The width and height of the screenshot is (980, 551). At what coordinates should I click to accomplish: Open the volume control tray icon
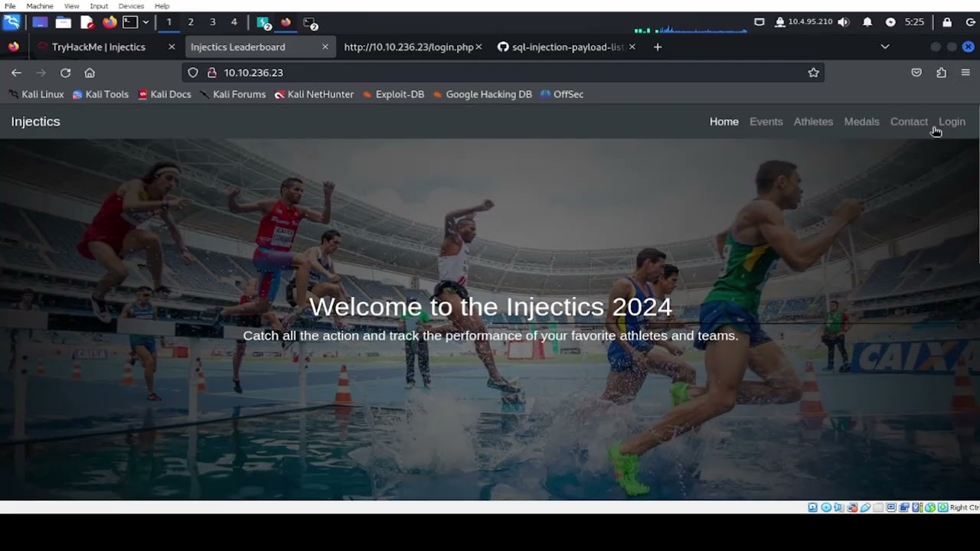[844, 22]
